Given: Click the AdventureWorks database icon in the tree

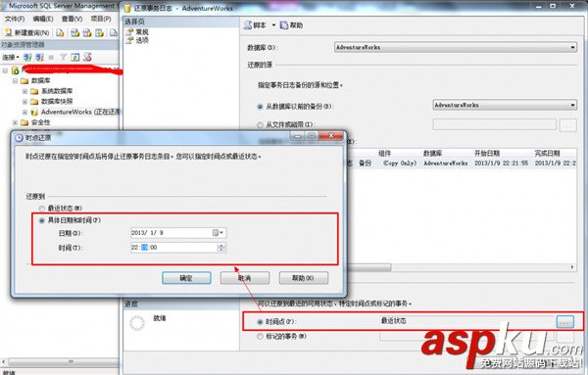Looking at the screenshot, I should 34,112.
